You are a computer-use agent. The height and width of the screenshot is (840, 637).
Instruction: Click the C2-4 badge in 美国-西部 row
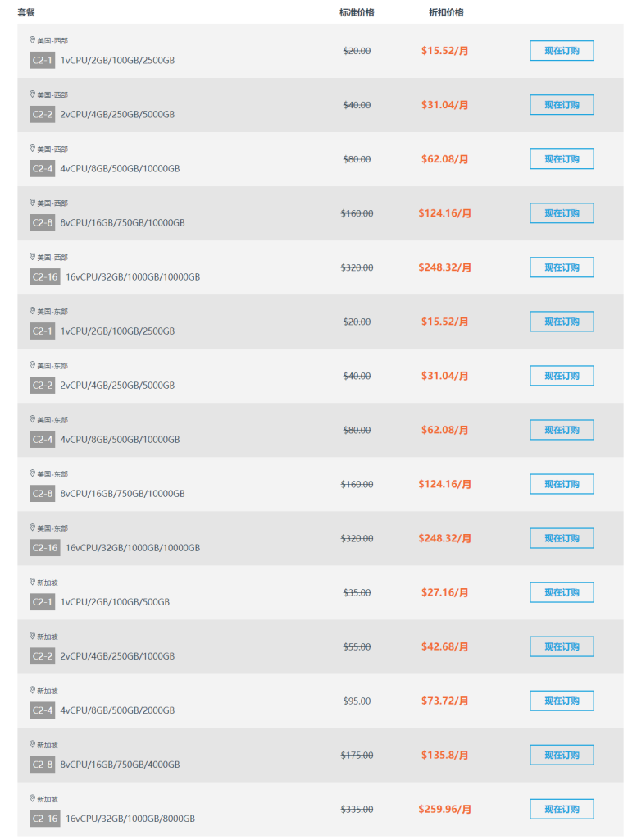43,168
